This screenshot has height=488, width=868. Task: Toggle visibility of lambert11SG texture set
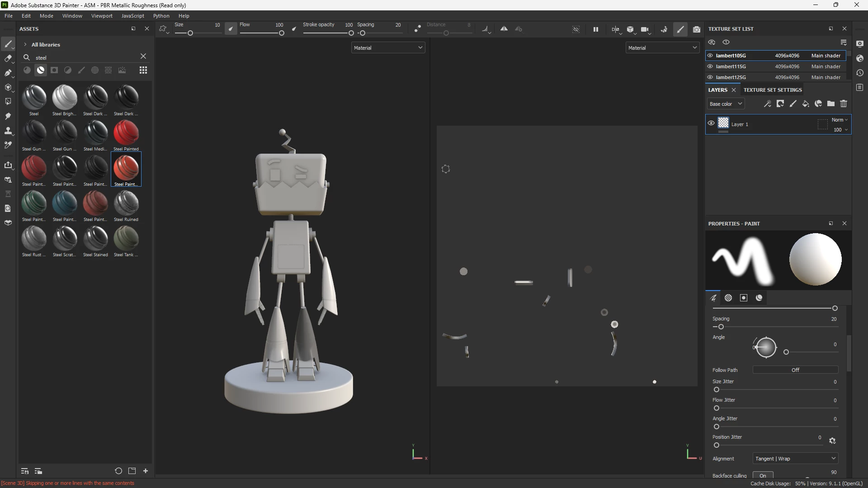pyautogui.click(x=710, y=66)
